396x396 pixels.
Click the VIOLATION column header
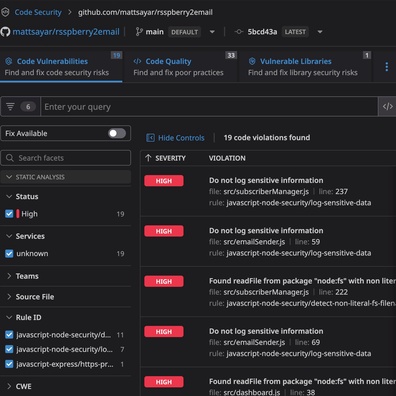tap(227, 158)
